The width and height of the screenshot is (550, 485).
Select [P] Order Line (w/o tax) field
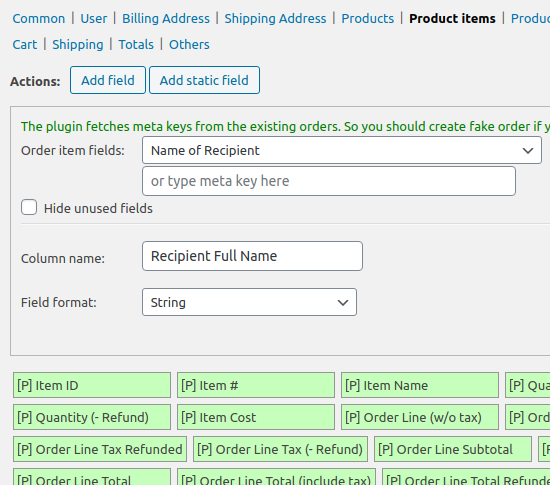(x=420, y=417)
